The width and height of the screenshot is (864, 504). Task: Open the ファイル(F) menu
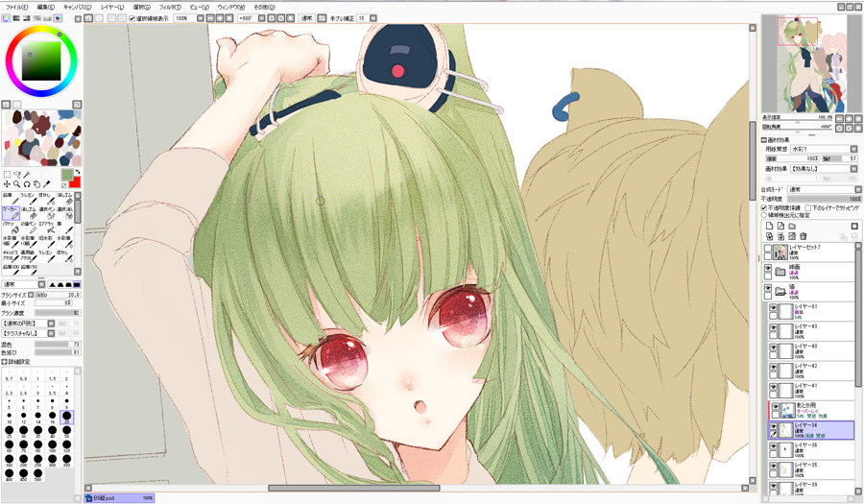click(x=16, y=7)
